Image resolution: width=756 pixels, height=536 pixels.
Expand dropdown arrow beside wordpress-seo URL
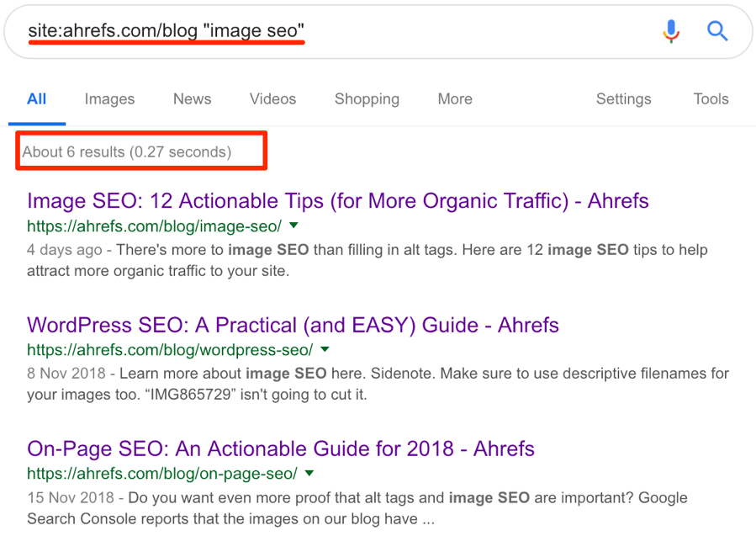[x=325, y=349]
